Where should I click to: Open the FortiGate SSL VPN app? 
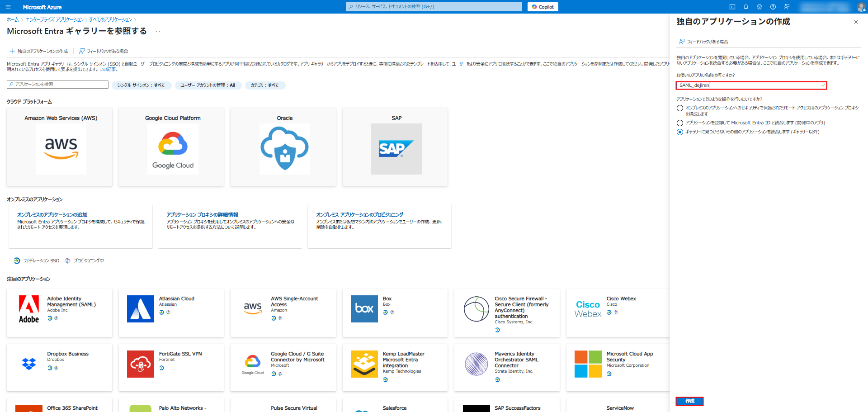pyautogui.click(x=171, y=367)
